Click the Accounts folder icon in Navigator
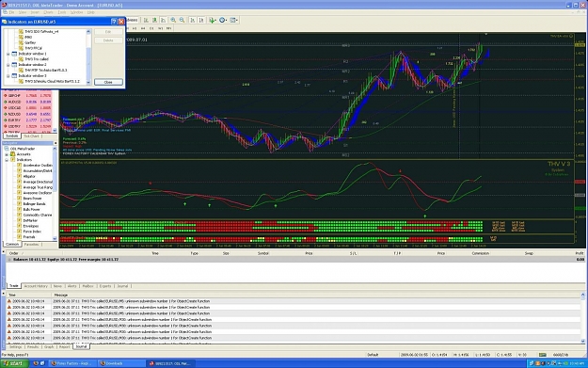 pyautogui.click(x=13, y=154)
